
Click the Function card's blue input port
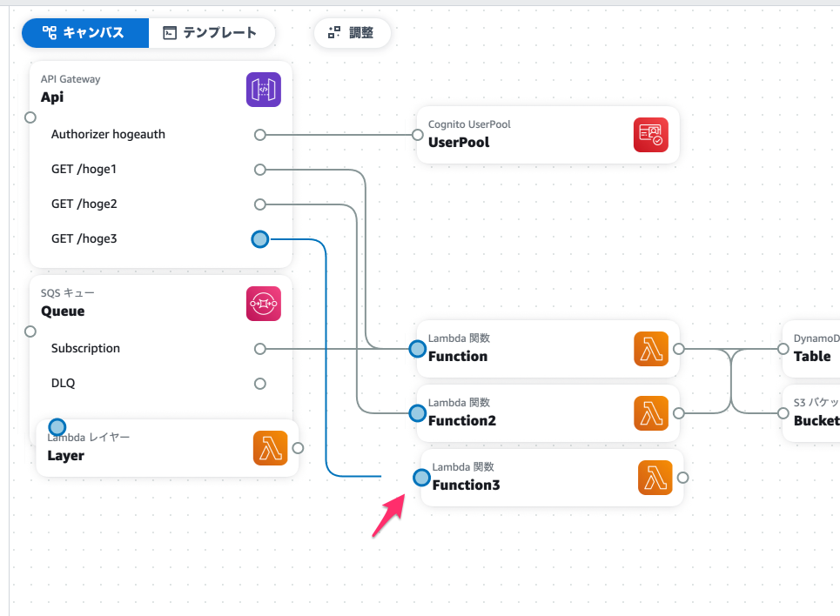point(417,349)
